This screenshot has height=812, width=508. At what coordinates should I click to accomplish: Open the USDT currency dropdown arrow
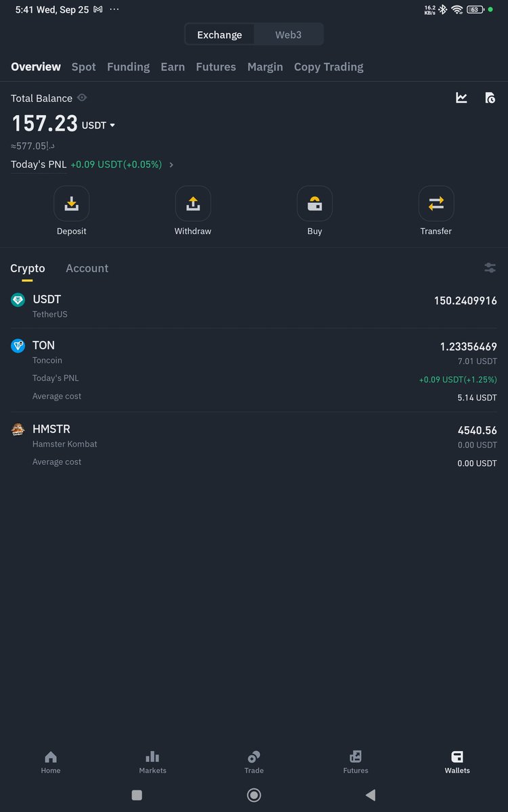pyautogui.click(x=112, y=126)
